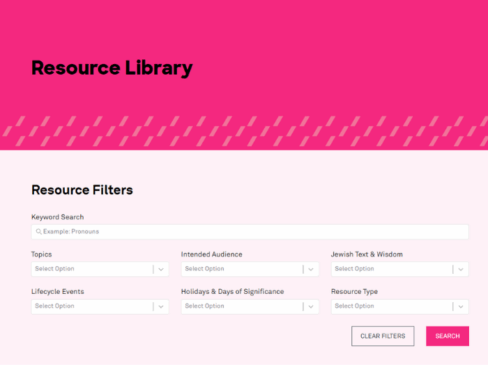Open the Topics dropdown
Image resolution: width=488 pixels, height=365 pixels.
point(100,269)
